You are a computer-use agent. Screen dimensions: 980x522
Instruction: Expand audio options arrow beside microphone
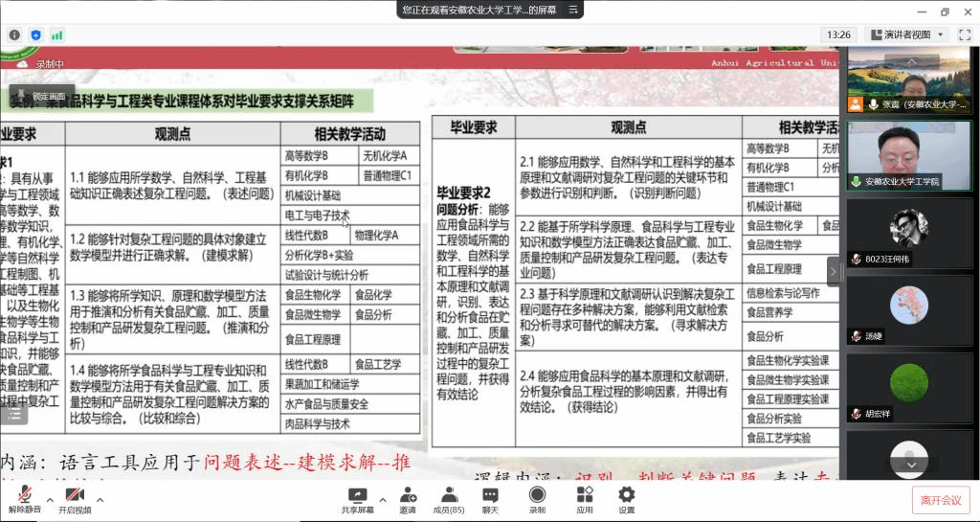(x=50, y=499)
